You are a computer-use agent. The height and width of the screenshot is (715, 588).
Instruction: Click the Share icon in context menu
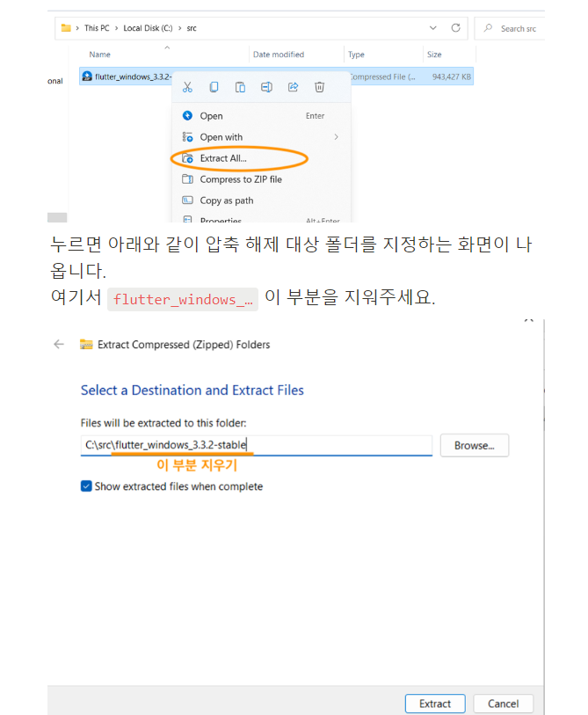[x=293, y=87]
